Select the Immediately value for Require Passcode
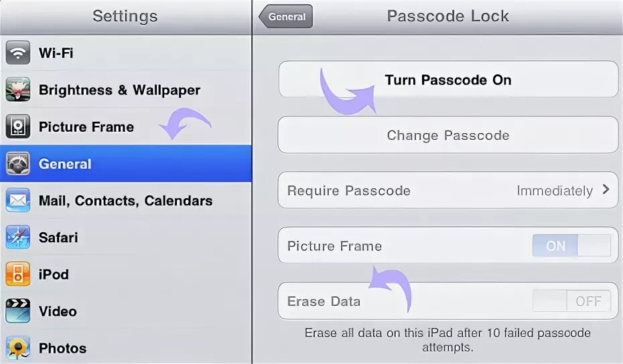The image size is (623, 364). click(x=554, y=191)
